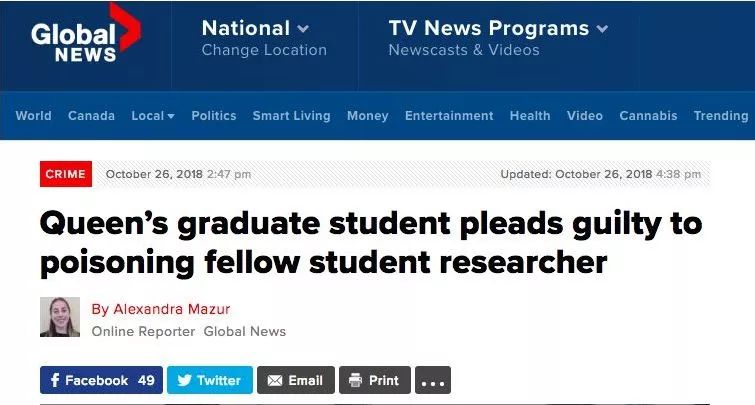Viewport: 755px width, 405px height.
Task: Open Smart Living section
Action: point(291,116)
